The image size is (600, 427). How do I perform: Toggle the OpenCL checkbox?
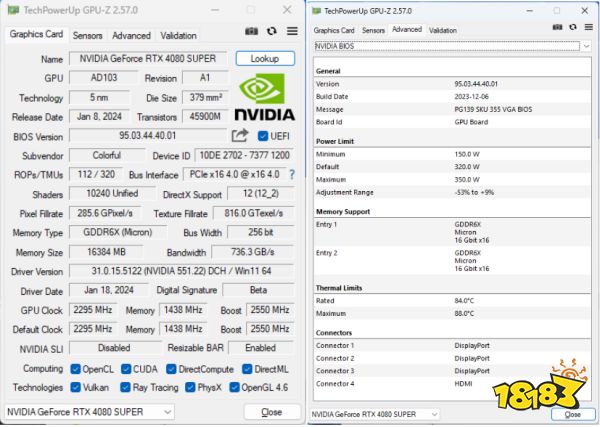(x=76, y=369)
